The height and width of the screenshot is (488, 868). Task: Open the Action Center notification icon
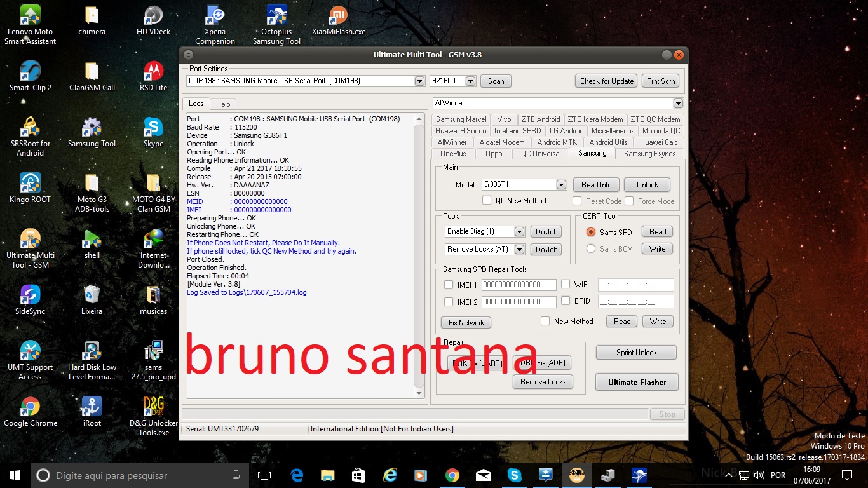pos(846,475)
